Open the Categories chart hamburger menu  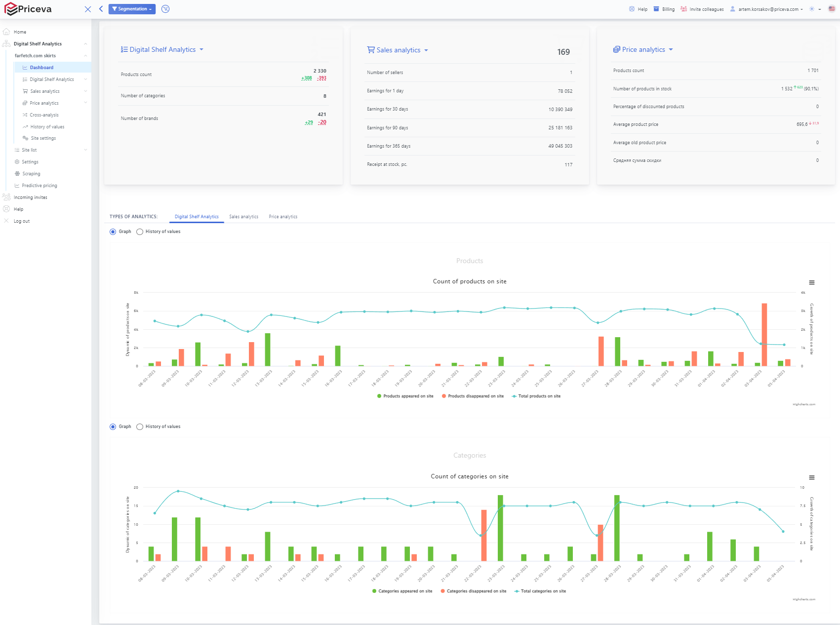click(811, 478)
